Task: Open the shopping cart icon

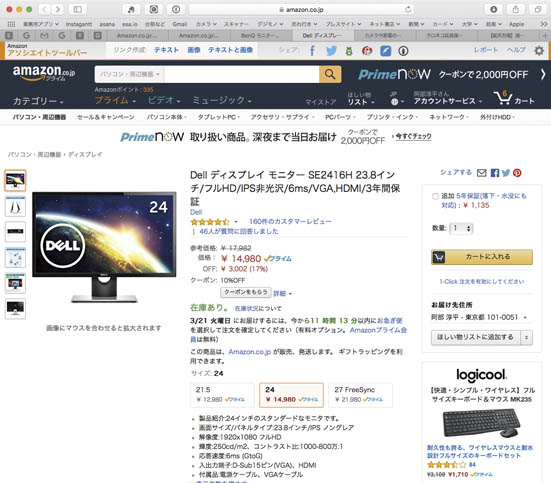Action: (x=503, y=98)
